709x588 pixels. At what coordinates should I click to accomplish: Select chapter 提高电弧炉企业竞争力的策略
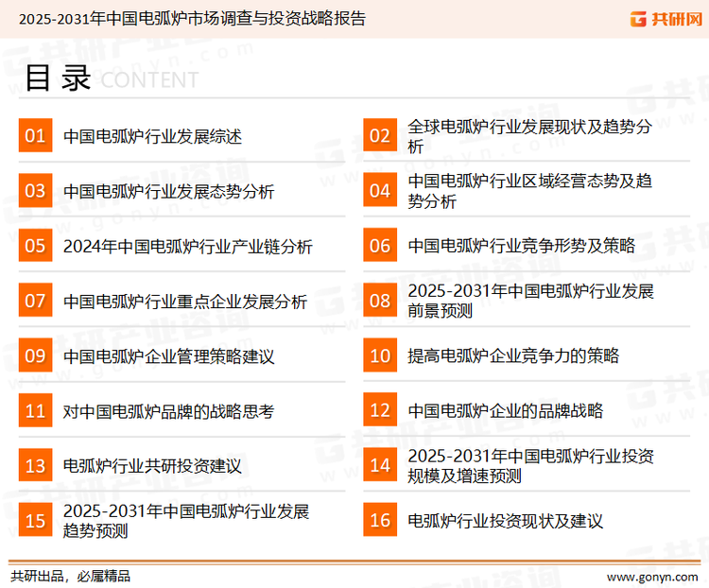pos(513,355)
